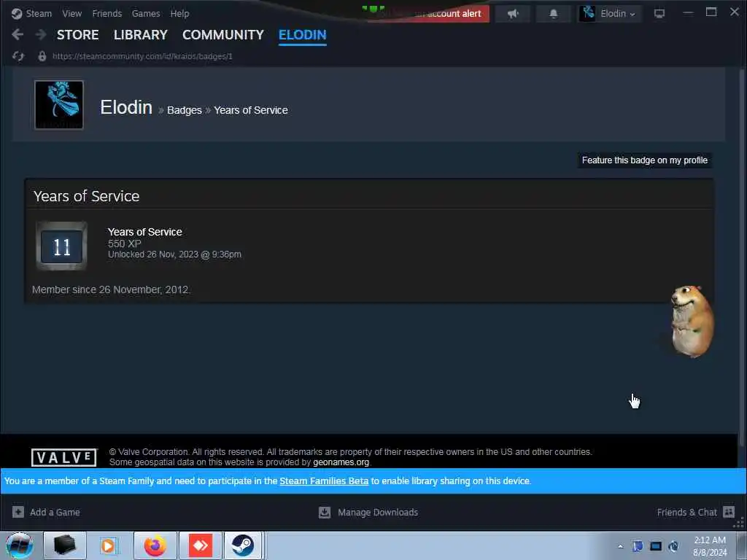The width and height of the screenshot is (747, 560).
Task: Open the Help menu
Action: point(179,13)
